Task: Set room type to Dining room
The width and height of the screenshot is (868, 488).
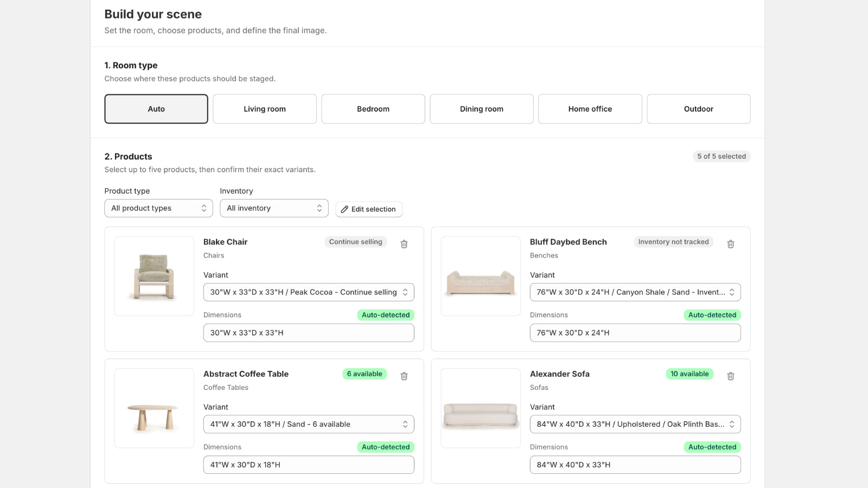Action: [482, 109]
